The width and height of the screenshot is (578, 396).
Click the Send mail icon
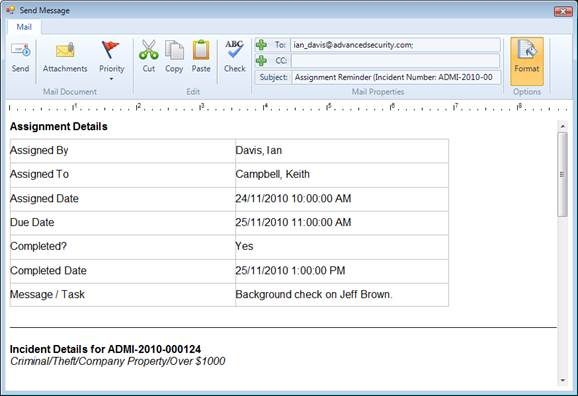[x=20, y=50]
